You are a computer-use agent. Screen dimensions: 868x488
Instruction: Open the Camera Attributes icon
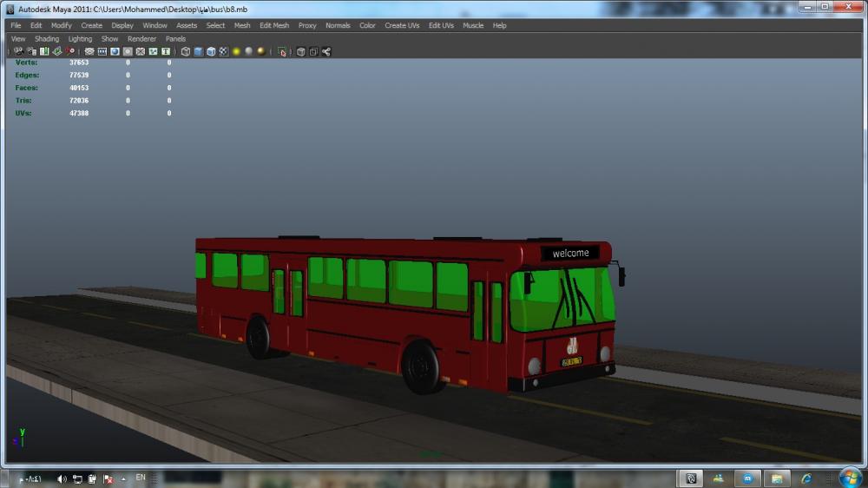click(31, 51)
